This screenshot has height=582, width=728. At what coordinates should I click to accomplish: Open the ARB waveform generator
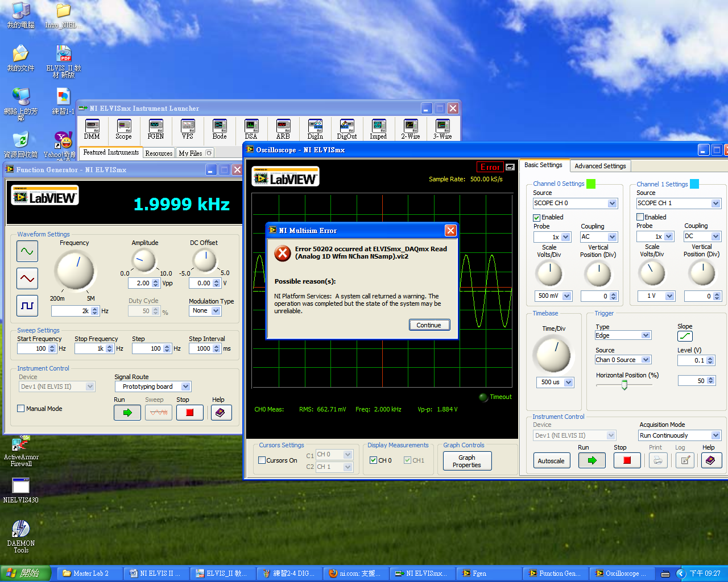[283, 130]
